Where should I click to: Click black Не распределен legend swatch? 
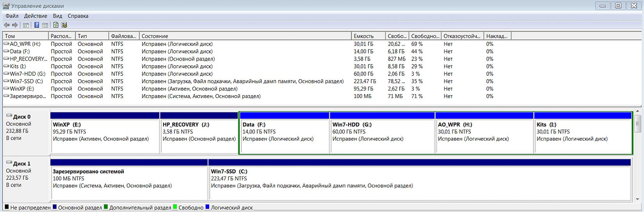(7, 207)
